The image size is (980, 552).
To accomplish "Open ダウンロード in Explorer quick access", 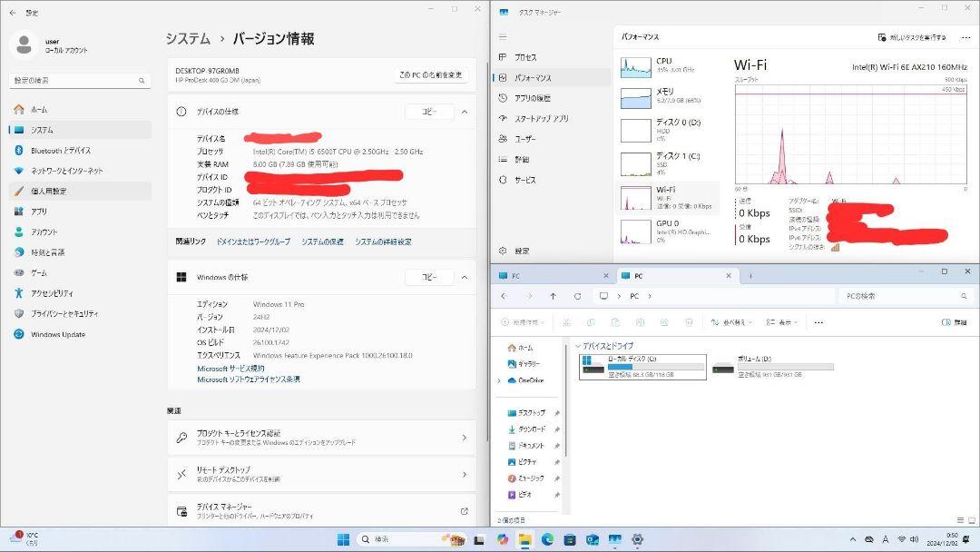I will click(533, 429).
